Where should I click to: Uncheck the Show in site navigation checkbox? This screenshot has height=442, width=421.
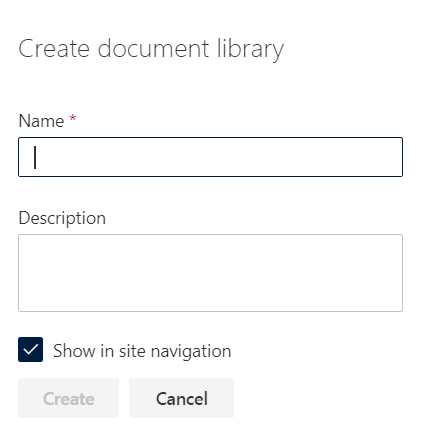pyautogui.click(x=30, y=349)
